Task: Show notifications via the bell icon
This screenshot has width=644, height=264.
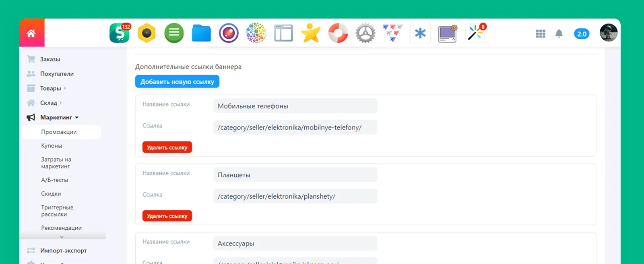Action: click(559, 34)
